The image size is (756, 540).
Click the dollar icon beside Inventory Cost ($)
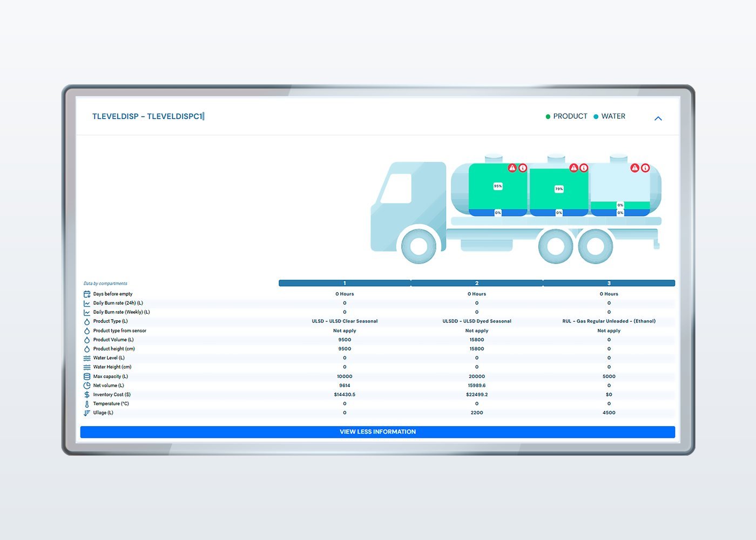[x=87, y=395]
